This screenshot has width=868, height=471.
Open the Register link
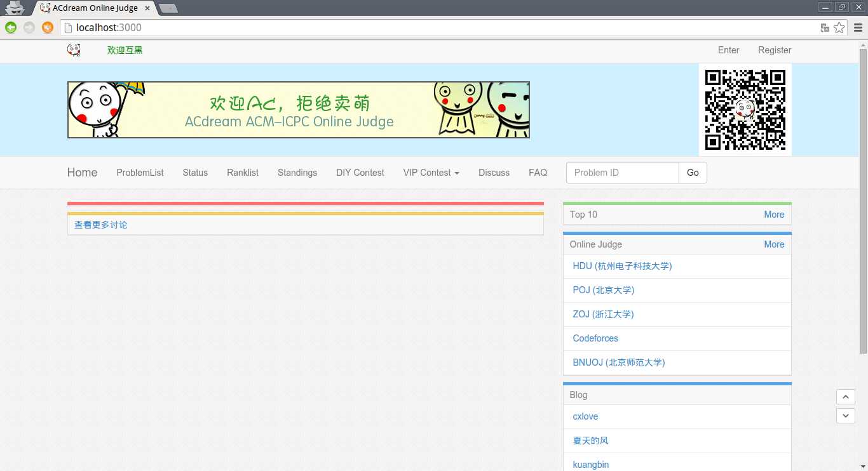775,50
